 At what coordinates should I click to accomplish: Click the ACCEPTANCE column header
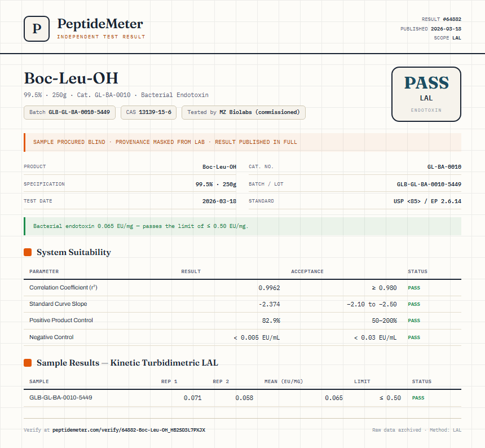pyautogui.click(x=307, y=271)
